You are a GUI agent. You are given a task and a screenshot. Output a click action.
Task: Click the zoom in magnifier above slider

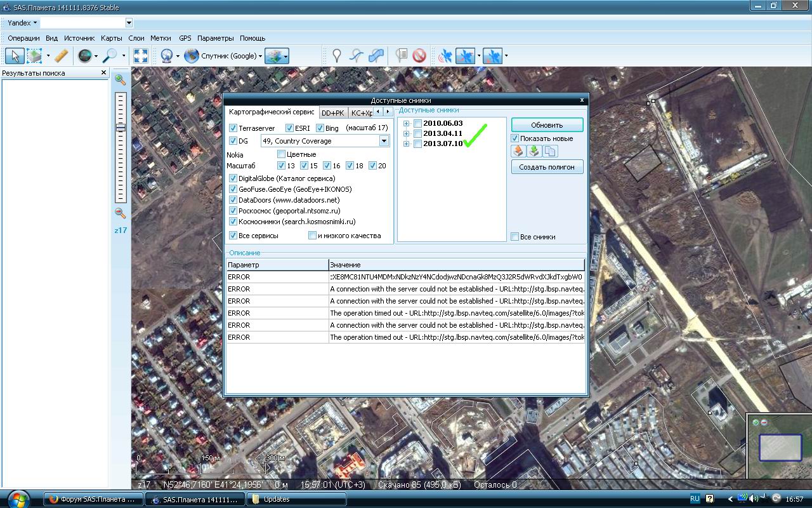pos(120,80)
